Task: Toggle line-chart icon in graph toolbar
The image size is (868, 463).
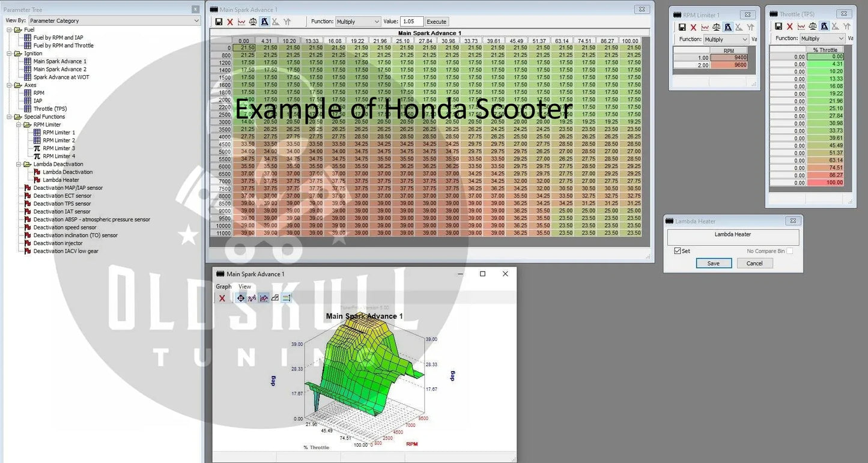Action: pyautogui.click(x=264, y=298)
